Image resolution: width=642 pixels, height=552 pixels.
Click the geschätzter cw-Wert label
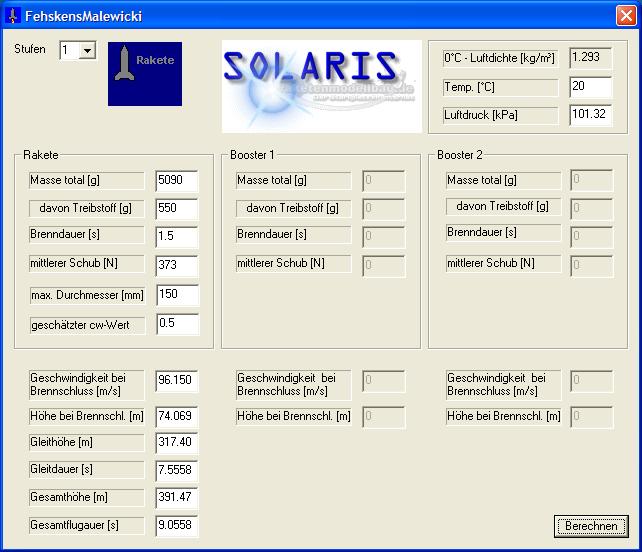pyautogui.click(x=87, y=325)
